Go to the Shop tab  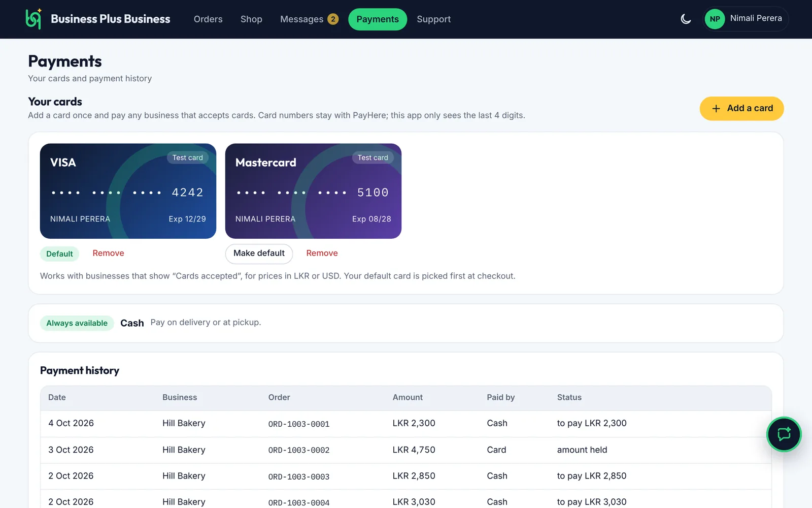tap(251, 19)
